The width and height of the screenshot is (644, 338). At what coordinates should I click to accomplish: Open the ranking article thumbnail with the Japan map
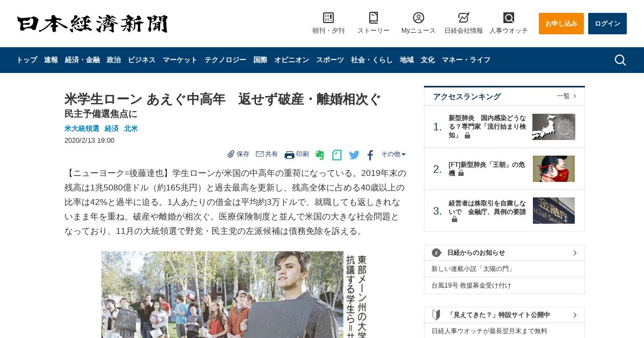554,127
